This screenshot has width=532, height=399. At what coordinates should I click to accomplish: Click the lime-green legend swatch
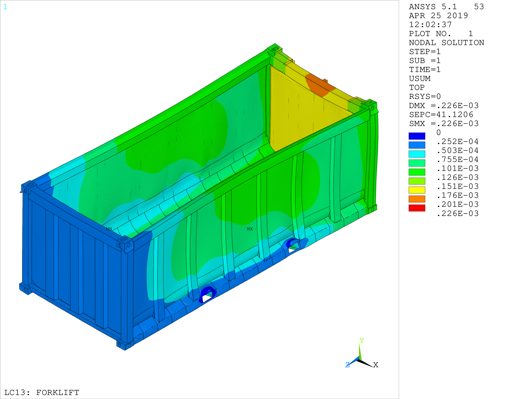tap(417, 181)
